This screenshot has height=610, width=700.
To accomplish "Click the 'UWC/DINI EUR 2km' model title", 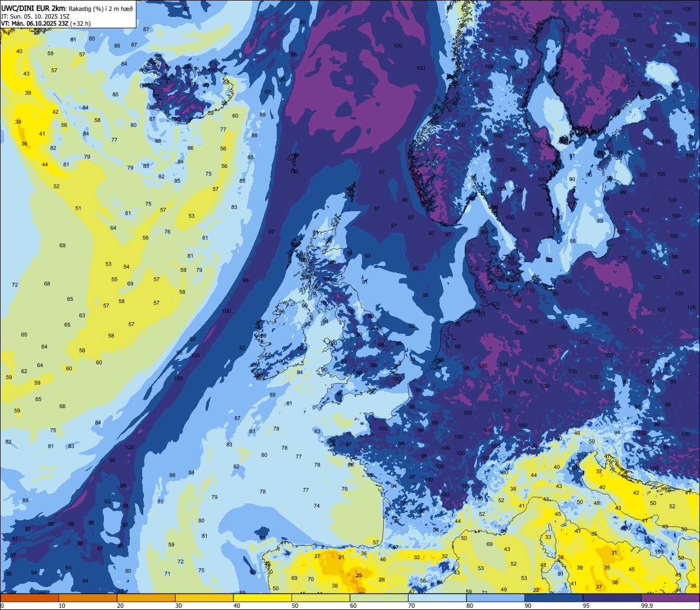I will [x=33, y=8].
